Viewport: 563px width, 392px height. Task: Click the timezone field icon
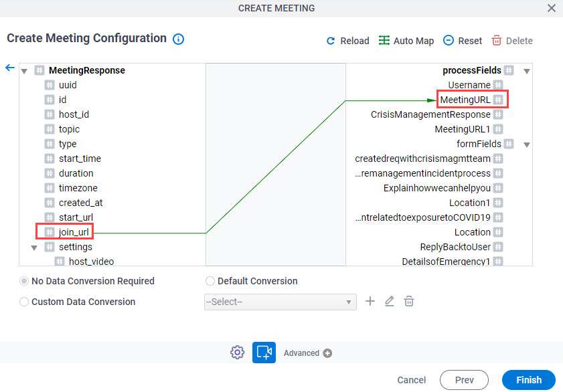coord(50,188)
